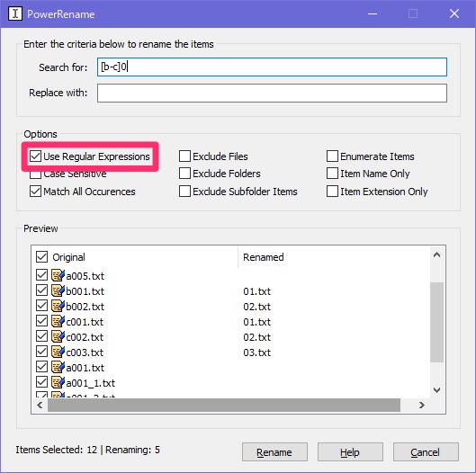The width and height of the screenshot is (476, 473).
Task: Toggle Use Regular Expressions checkbox
Action: pos(35,156)
